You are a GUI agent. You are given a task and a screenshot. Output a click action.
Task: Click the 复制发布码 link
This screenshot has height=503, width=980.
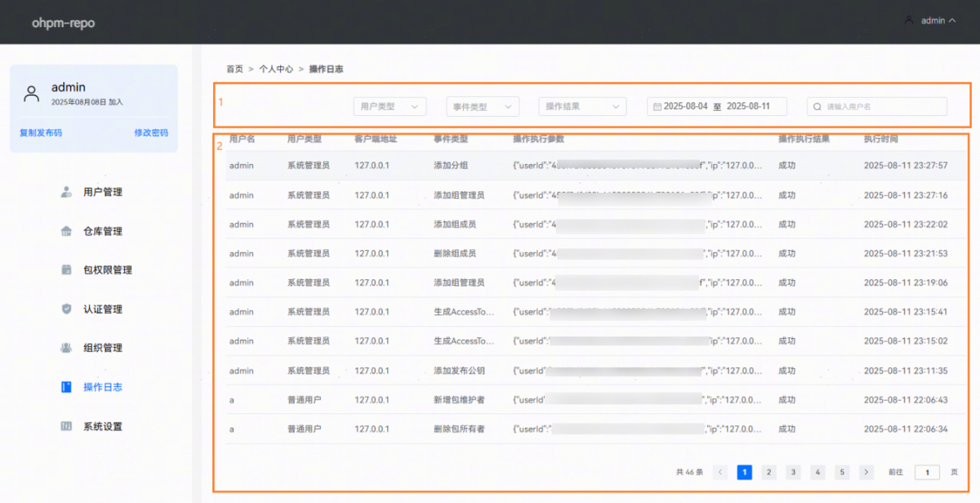click(41, 132)
